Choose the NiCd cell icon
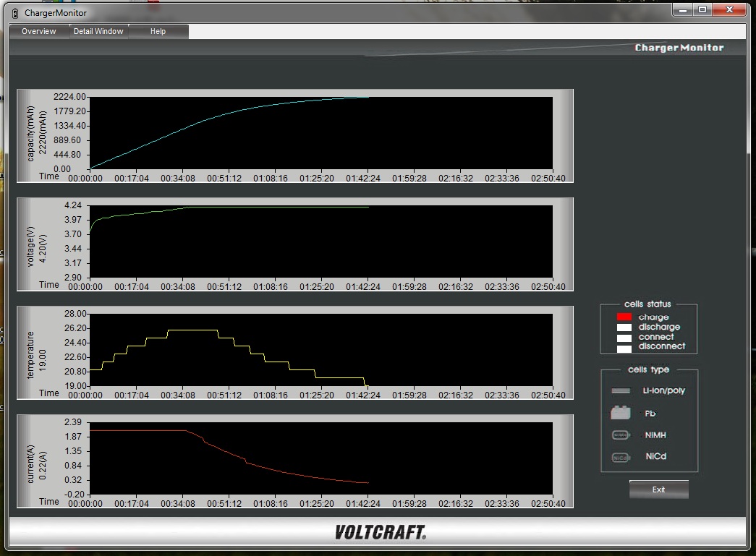Screen dimensions: 756x556 (x=621, y=457)
